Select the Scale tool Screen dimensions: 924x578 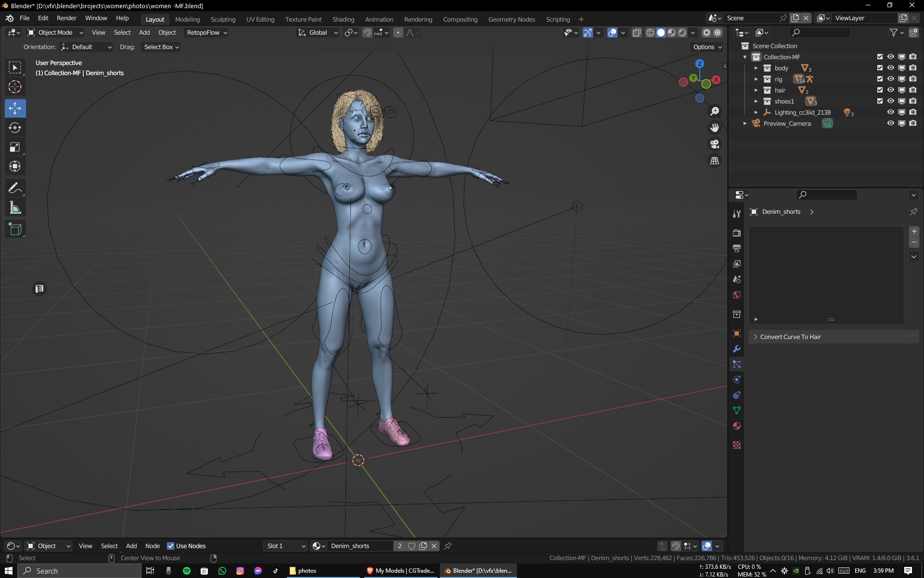point(15,147)
